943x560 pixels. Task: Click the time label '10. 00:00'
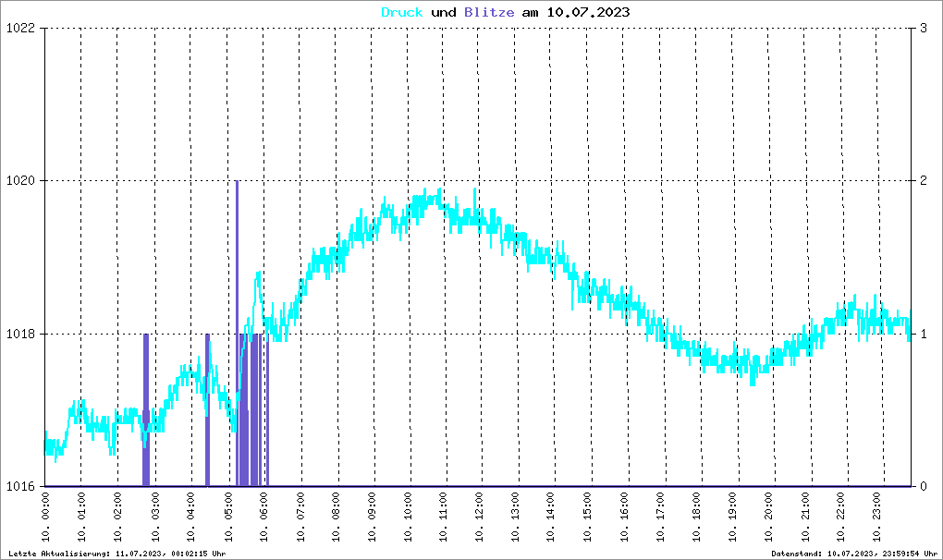45,517
